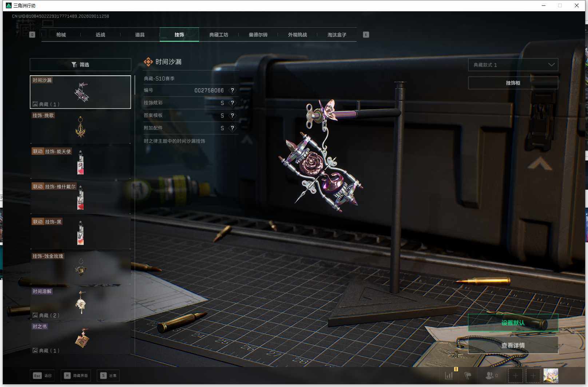588x387 pixels.
Task: Click the 三角洲行动 app icon in title bar
Action: 9,5
